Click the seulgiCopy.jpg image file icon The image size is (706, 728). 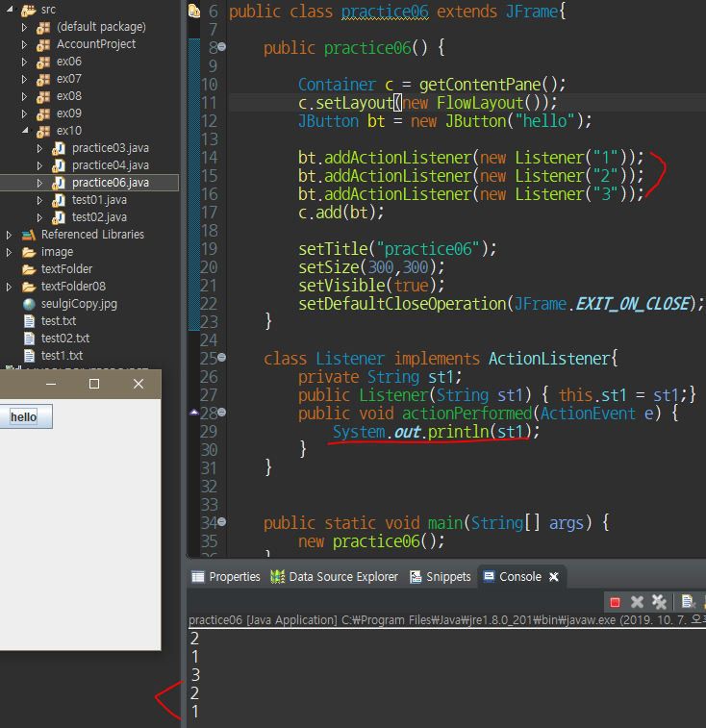click(29, 304)
